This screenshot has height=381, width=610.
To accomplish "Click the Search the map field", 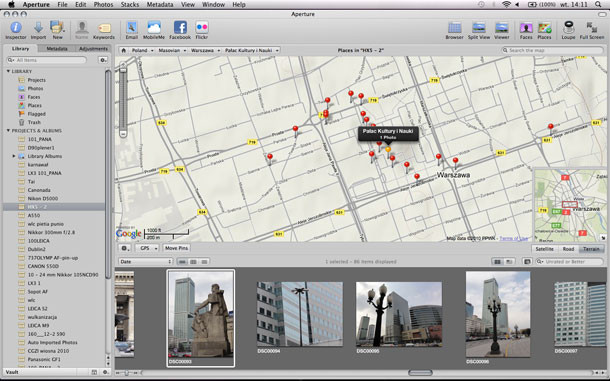I will tap(552, 50).
